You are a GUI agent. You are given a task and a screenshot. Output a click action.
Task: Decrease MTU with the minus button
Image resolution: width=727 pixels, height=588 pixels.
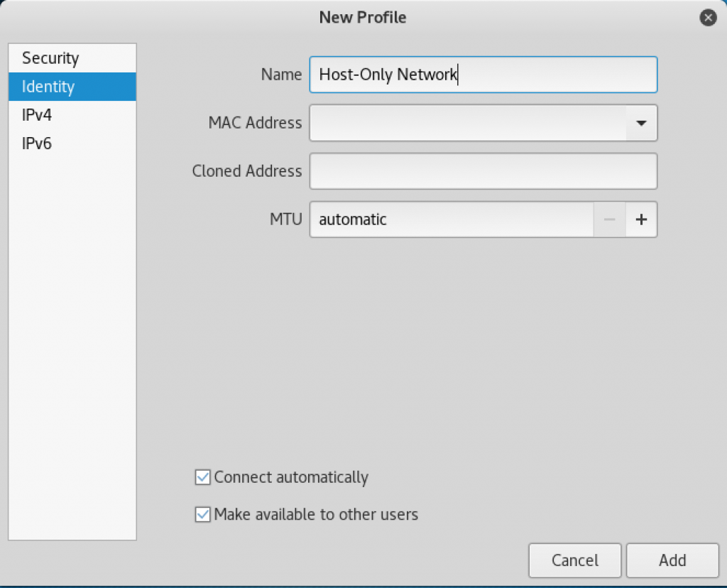[x=610, y=219]
